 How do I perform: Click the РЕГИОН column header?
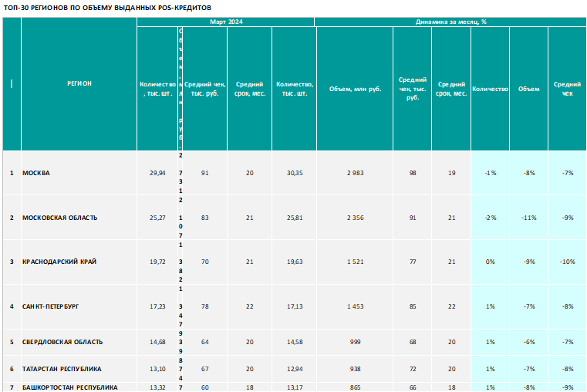(79, 83)
